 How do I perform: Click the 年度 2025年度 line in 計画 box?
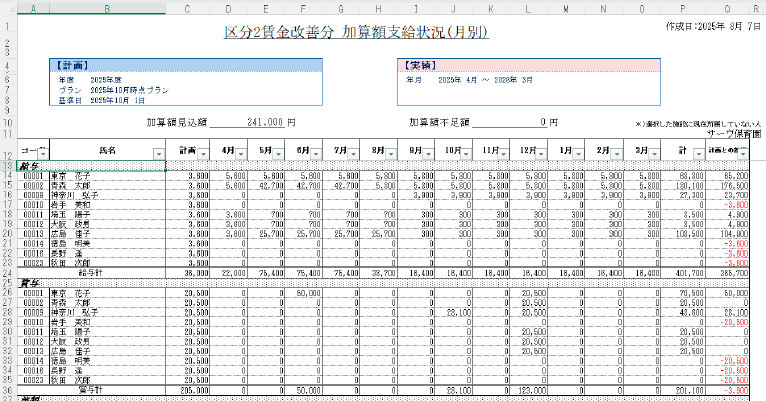coord(90,80)
